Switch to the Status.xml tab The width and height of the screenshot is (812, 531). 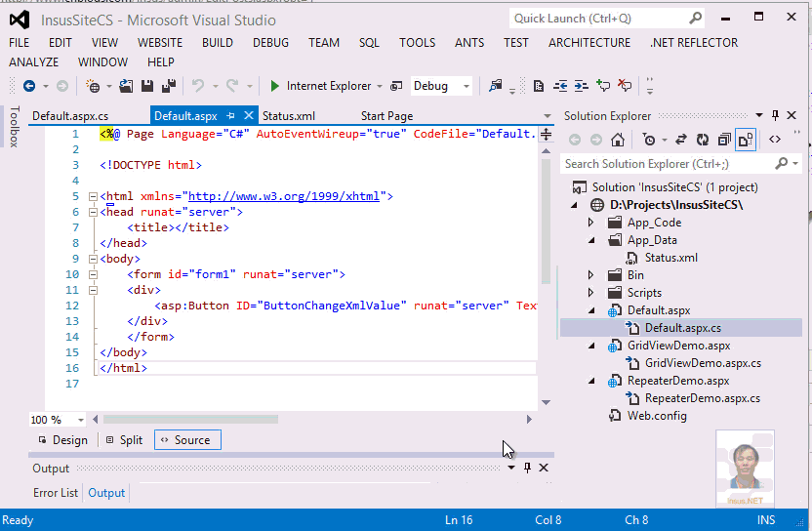(289, 116)
